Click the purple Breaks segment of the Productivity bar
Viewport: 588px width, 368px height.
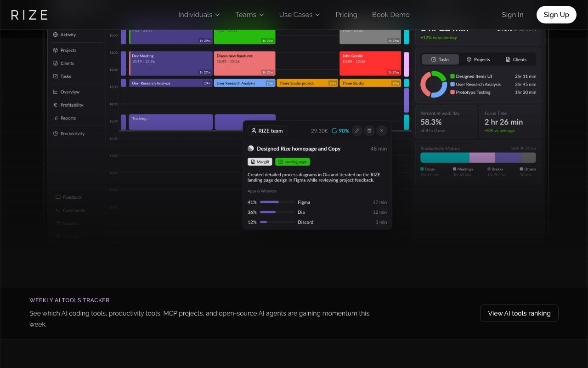click(508, 158)
